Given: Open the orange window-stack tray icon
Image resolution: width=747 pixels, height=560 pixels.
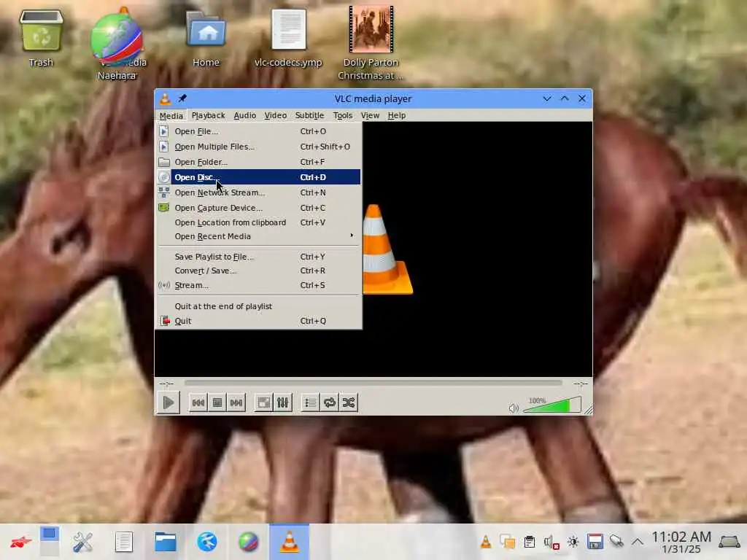Looking at the screenshot, I should tap(508, 542).
